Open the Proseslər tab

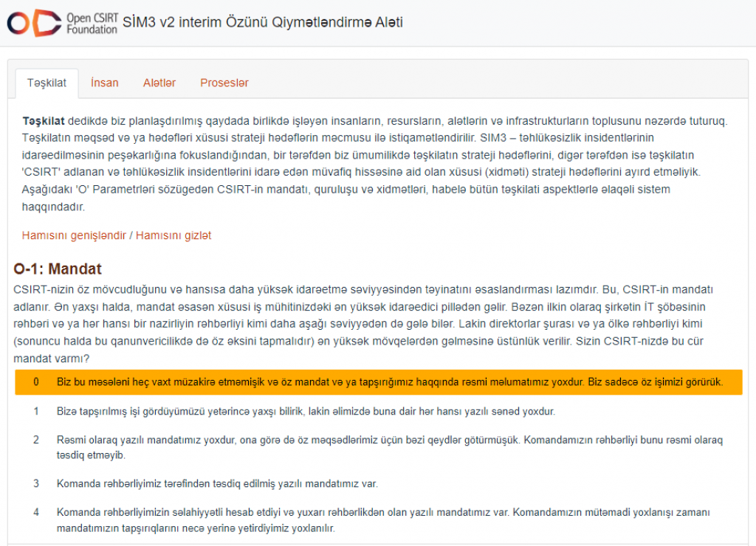tap(224, 83)
